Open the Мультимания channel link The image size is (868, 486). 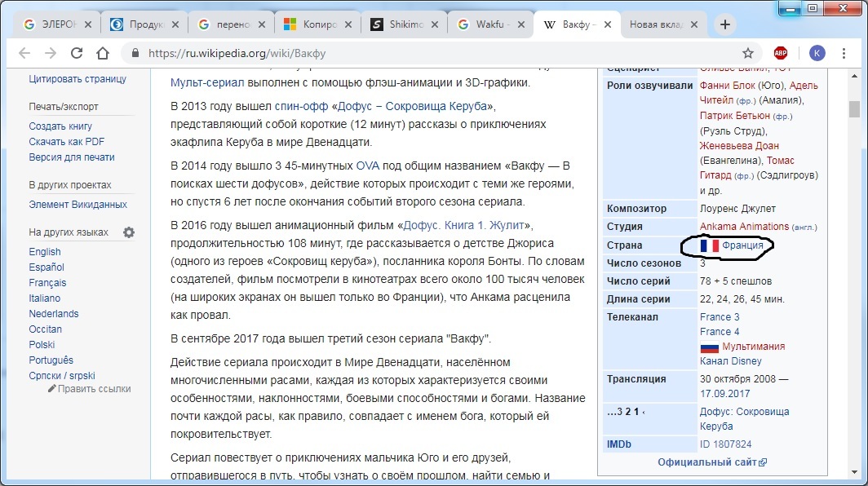click(x=754, y=347)
